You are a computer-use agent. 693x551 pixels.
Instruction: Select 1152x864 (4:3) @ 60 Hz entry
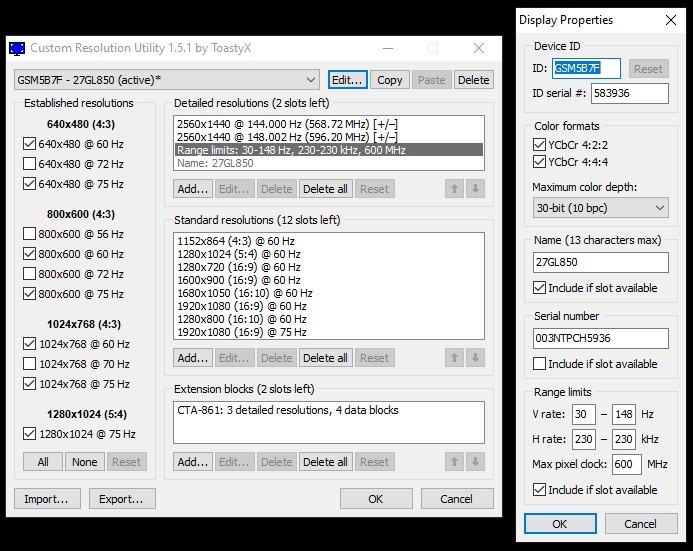[329, 241]
